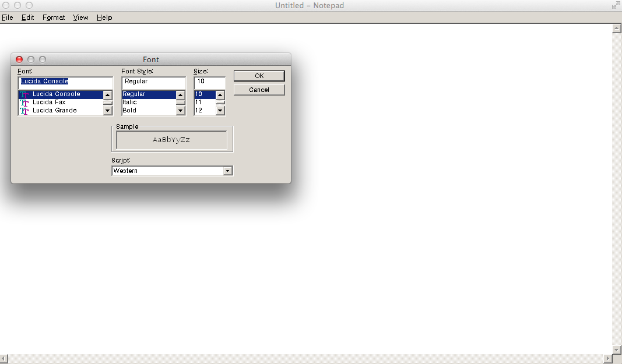Open the Edit menu
Image resolution: width=622 pixels, height=364 pixels.
coord(28,17)
